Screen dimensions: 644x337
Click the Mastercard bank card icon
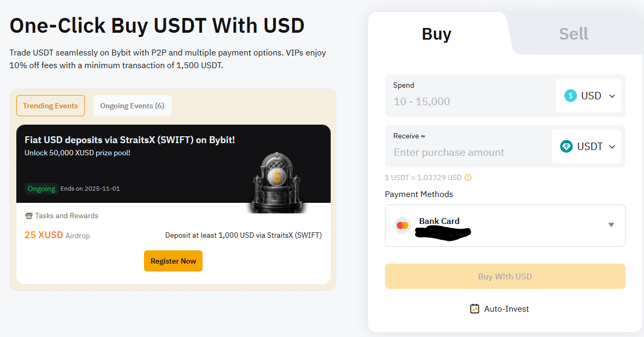point(402,226)
